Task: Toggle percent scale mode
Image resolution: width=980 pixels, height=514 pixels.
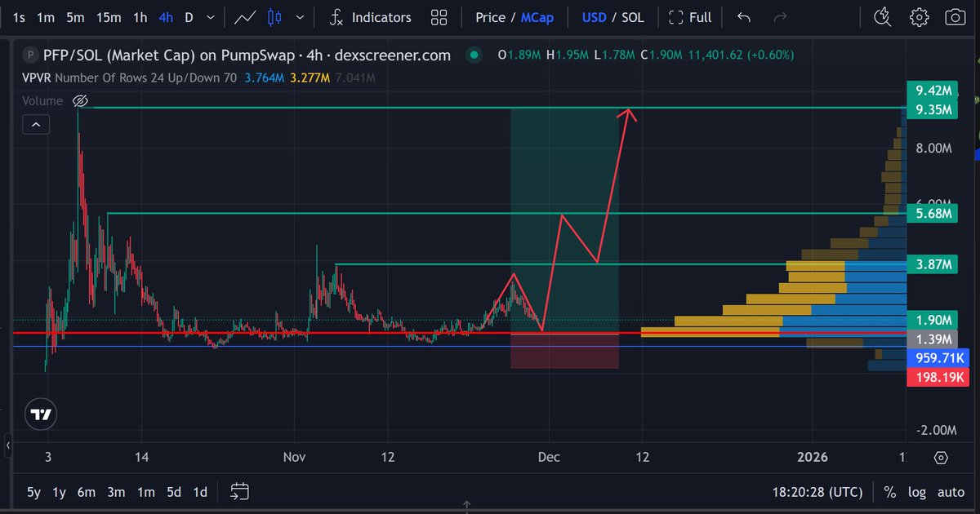Action: (889, 492)
